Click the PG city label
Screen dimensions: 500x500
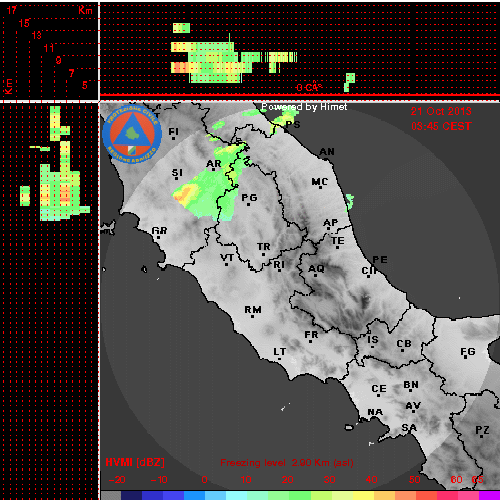tap(249, 198)
